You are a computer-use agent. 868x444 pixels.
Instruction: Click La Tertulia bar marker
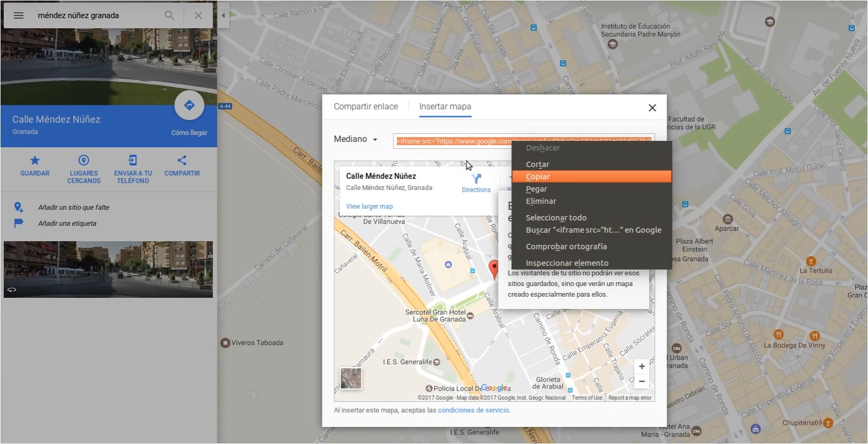[811, 261]
